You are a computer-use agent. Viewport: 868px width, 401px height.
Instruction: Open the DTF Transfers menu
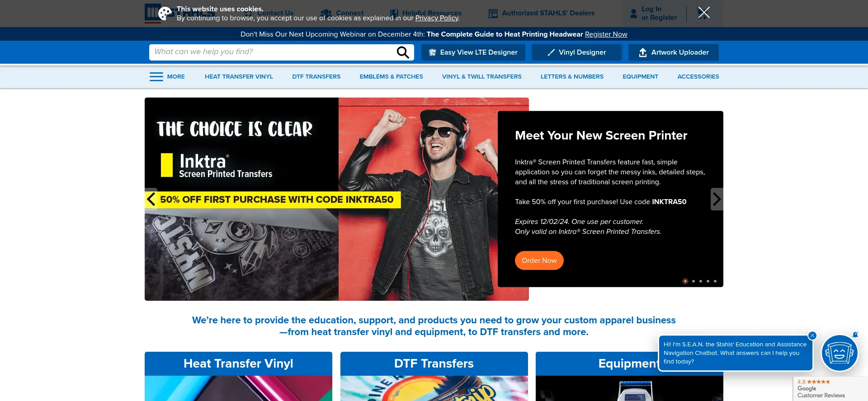316,77
